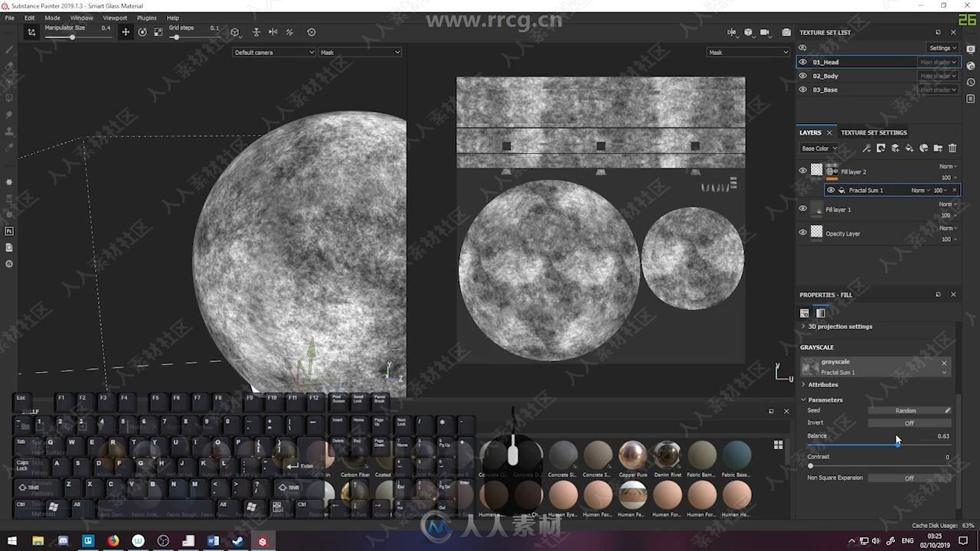The width and height of the screenshot is (980, 551).
Task: Click the add smart material icon in Layers
Action: click(x=924, y=148)
